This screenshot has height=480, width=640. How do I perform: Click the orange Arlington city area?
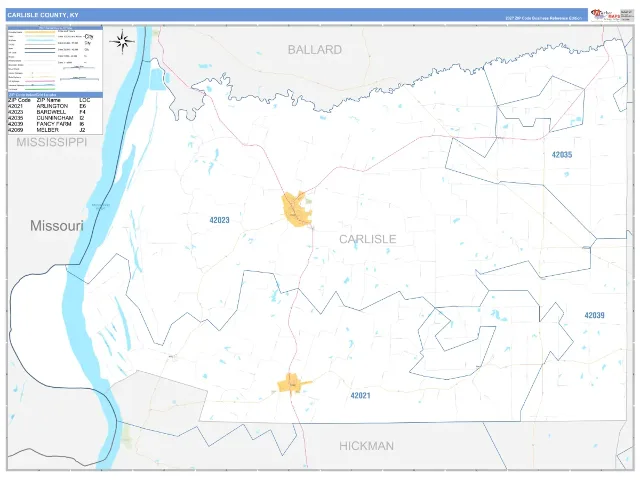click(x=293, y=384)
